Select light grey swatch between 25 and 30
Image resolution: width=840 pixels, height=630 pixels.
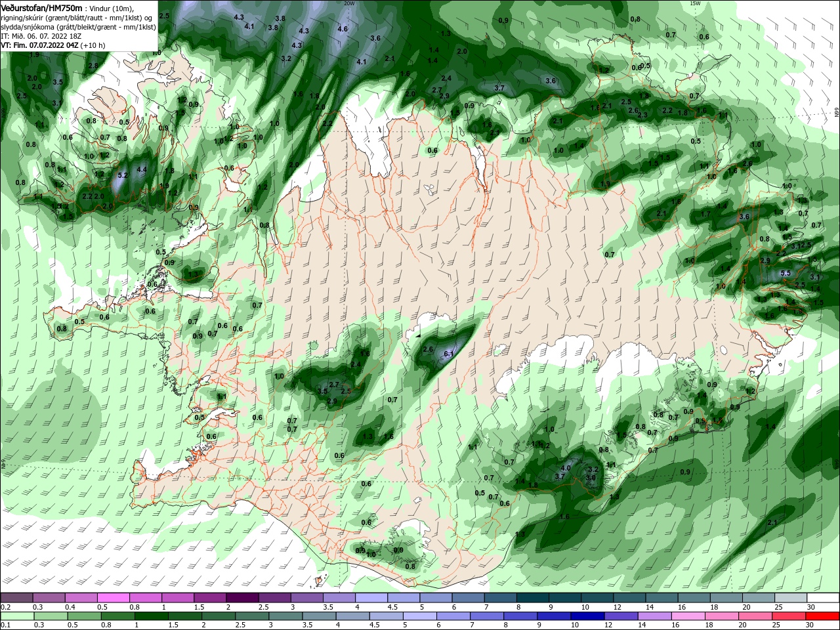coord(791,597)
